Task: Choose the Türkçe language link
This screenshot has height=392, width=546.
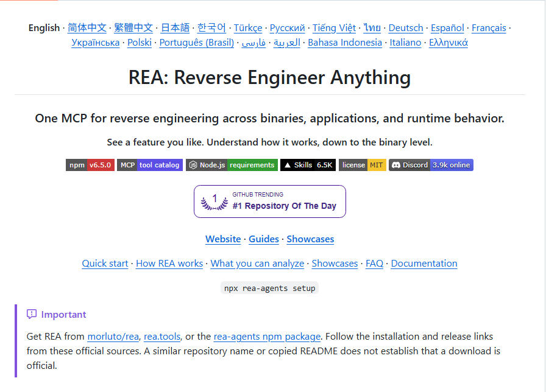Action: (248, 28)
